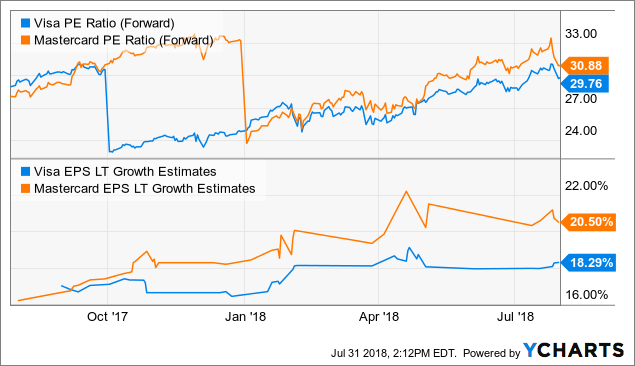Click the blue 29.76 value tag
This screenshot has width=635, height=366.
585,83
